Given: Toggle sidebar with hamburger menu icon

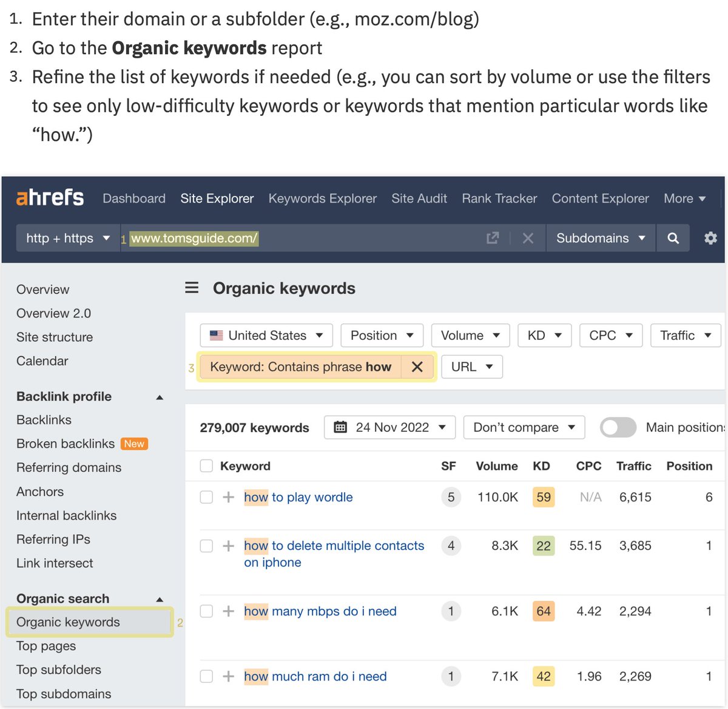Looking at the screenshot, I should coord(192,288).
